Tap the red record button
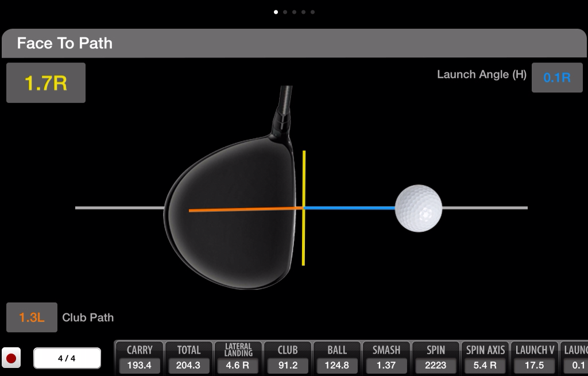588x376 pixels. [11, 358]
